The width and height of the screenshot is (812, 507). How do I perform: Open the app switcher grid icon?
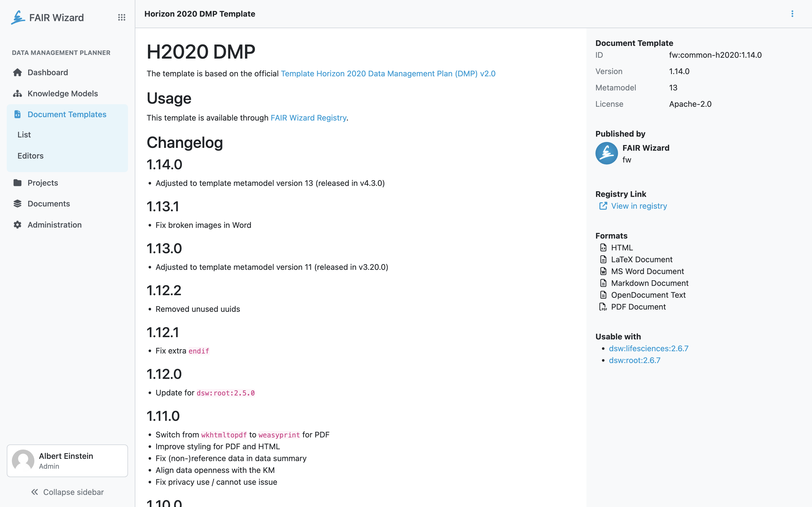[122, 17]
